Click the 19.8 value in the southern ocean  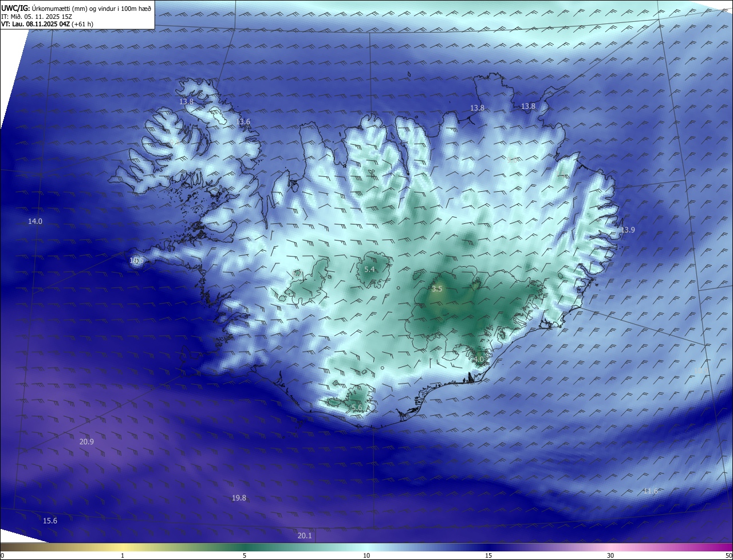click(x=239, y=498)
